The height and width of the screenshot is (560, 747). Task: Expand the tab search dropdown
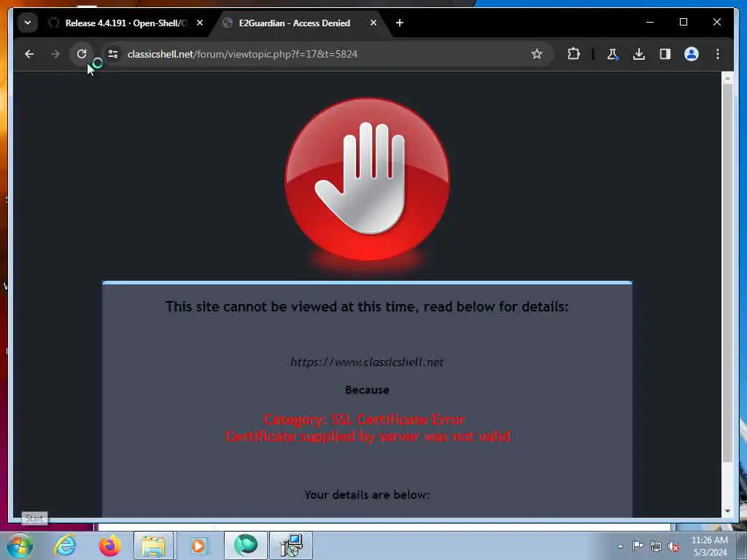pos(28,23)
